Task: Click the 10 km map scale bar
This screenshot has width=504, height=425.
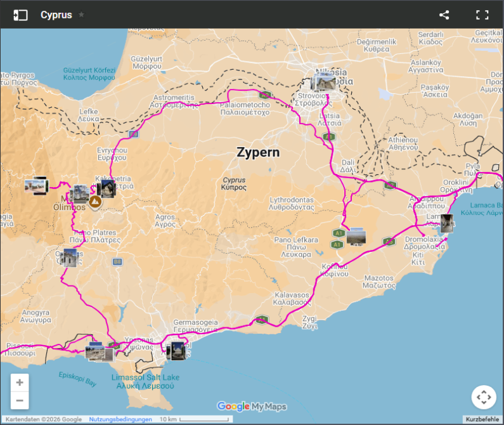Action: point(195,419)
